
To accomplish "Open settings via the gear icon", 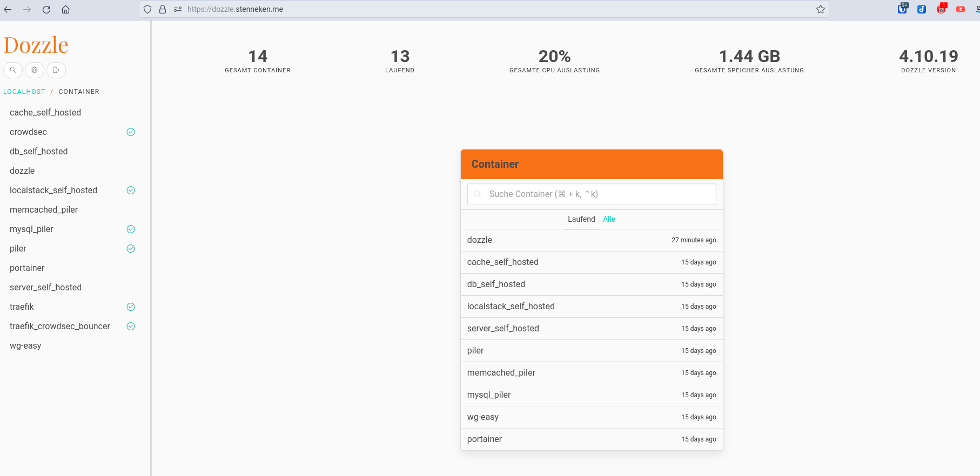I will click(35, 70).
